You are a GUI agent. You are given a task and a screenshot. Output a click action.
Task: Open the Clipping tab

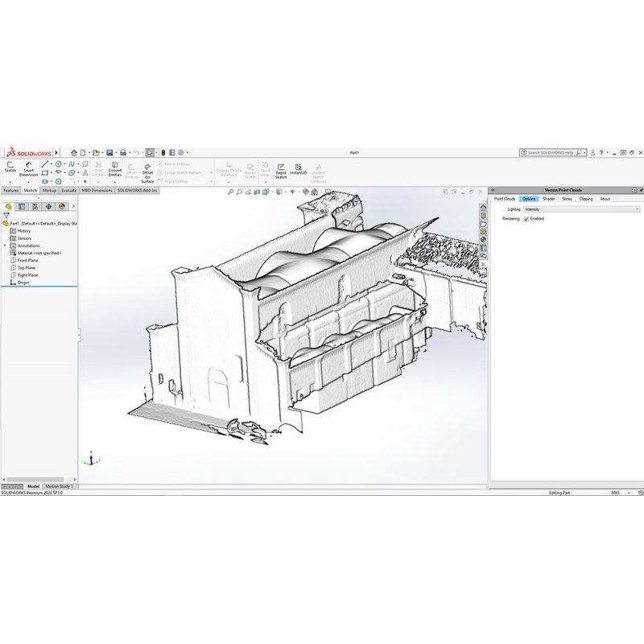click(x=585, y=199)
